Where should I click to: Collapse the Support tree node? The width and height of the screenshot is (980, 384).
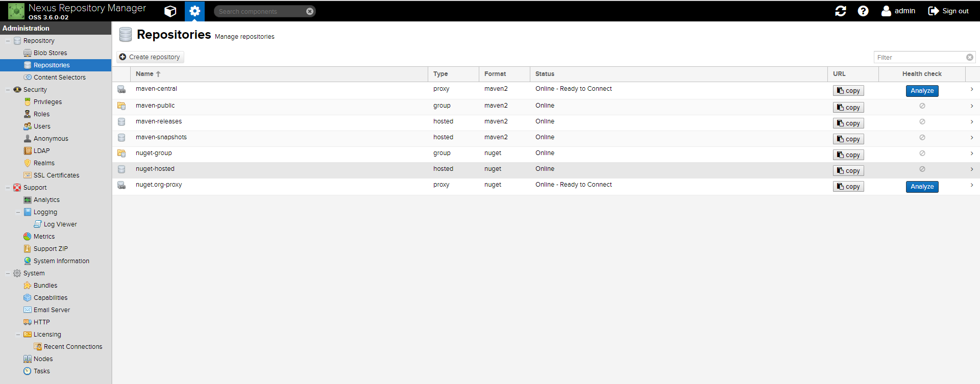[8, 188]
